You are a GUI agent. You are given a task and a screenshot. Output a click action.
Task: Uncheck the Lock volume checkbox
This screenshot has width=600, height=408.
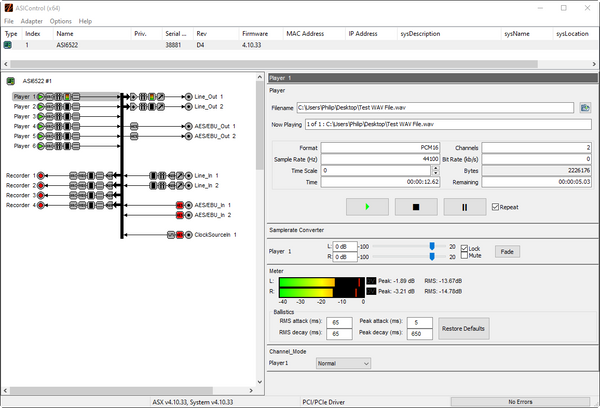tap(464, 247)
